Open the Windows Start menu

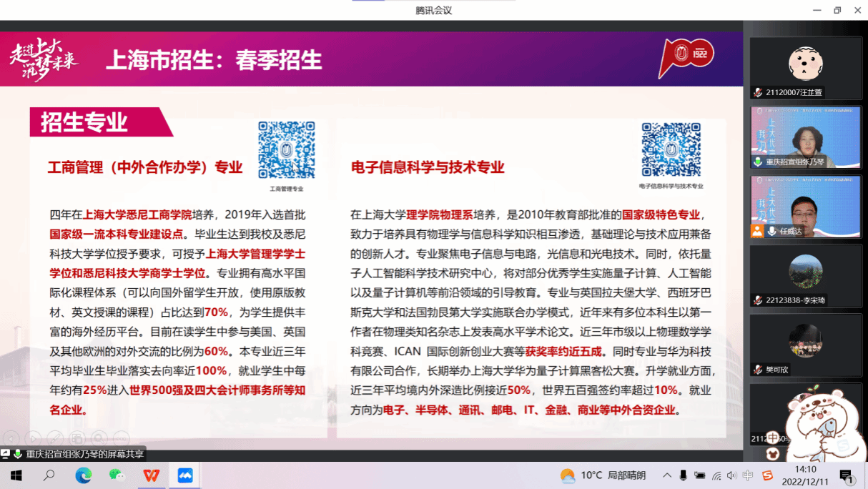(15, 475)
